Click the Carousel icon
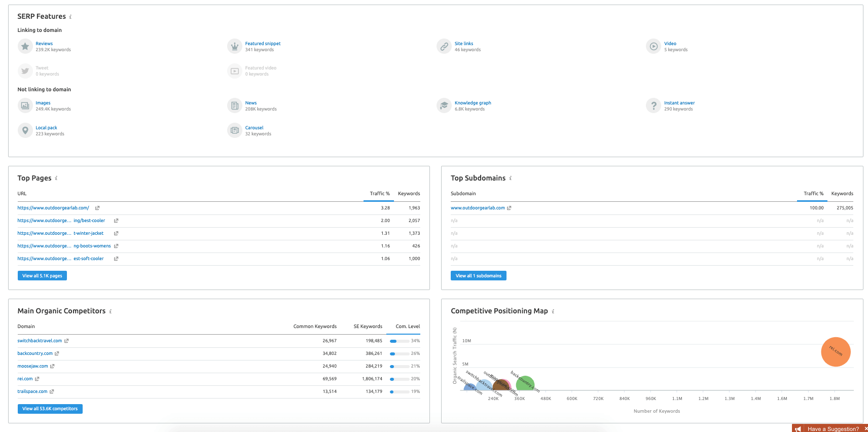The width and height of the screenshot is (868, 432). point(234,130)
